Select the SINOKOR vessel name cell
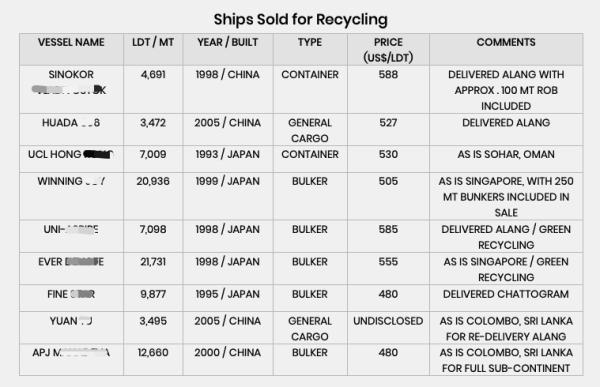600x387 pixels. tap(71, 90)
